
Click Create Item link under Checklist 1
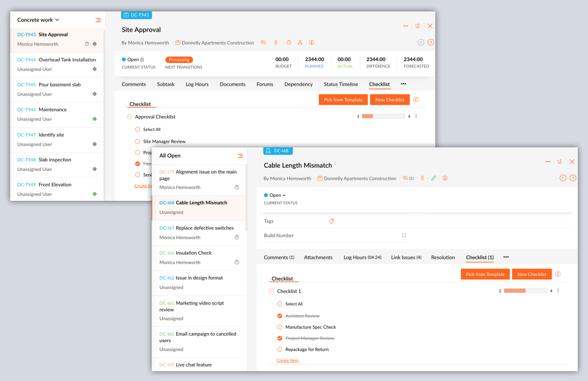287,361
